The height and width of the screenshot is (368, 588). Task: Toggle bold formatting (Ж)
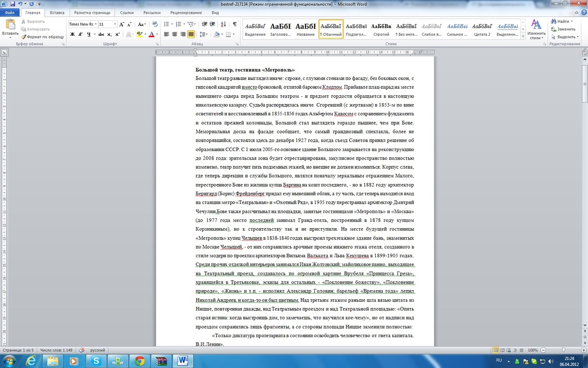pyautogui.click(x=73, y=34)
